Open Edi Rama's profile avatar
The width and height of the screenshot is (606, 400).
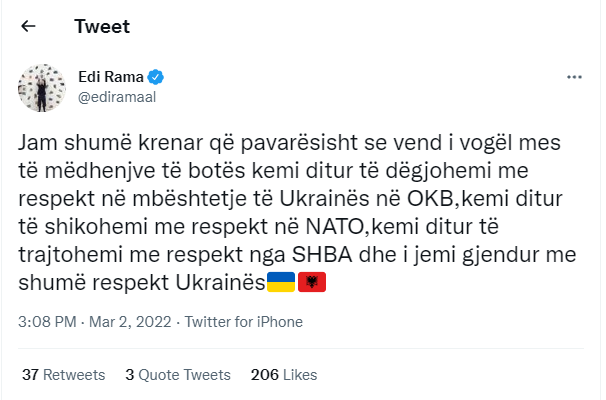pos(42,87)
